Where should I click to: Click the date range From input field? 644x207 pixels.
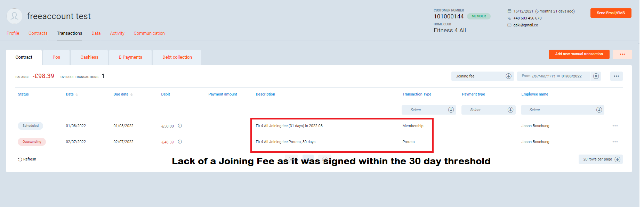pyautogui.click(x=543, y=76)
